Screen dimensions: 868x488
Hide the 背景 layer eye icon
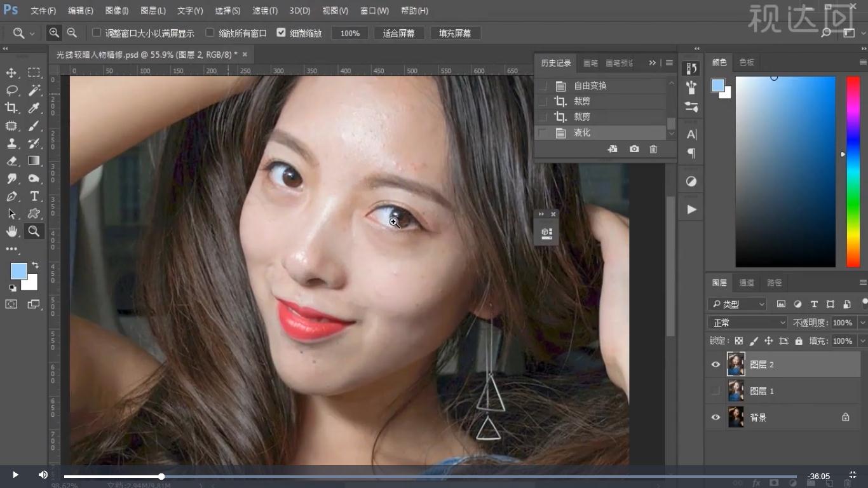(x=715, y=417)
